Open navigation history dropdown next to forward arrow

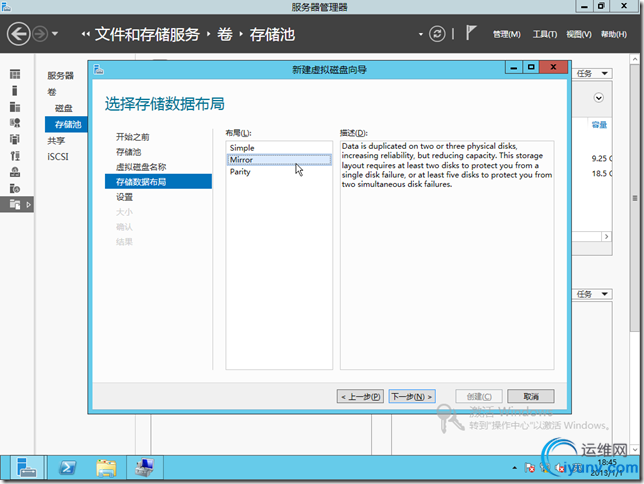pos(55,34)
